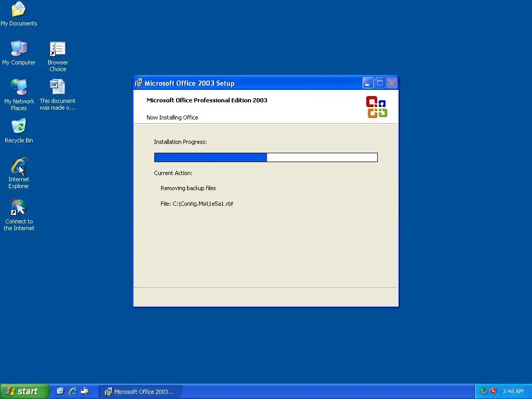The image size is (532, 399).
Task: Click the installation progress bar
Action: click(x=265, y=157)
